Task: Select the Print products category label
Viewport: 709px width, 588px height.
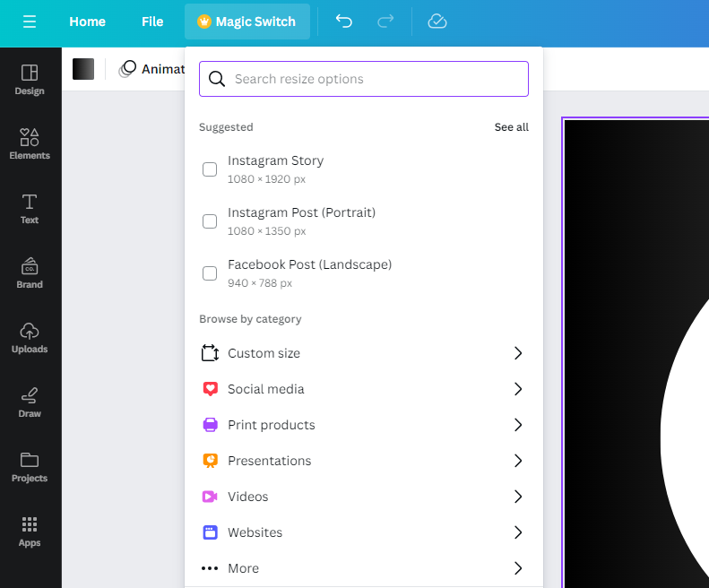Action: pos(272,425)
